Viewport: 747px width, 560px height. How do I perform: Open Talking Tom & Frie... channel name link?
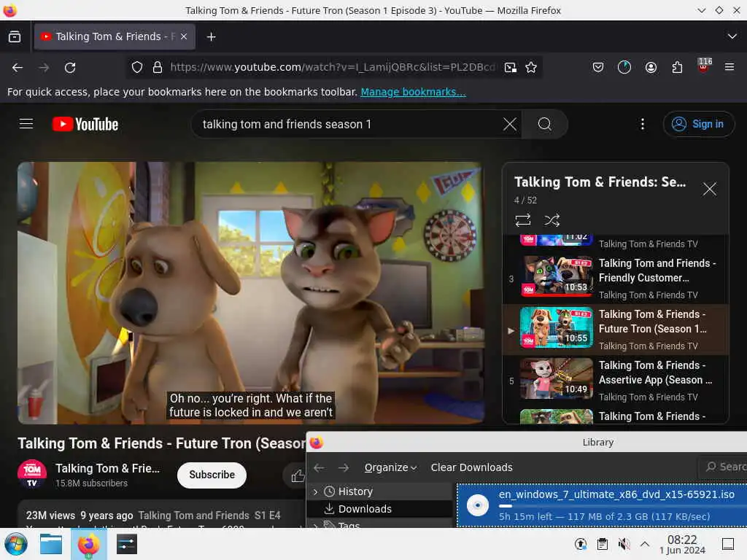coord(108,468)
